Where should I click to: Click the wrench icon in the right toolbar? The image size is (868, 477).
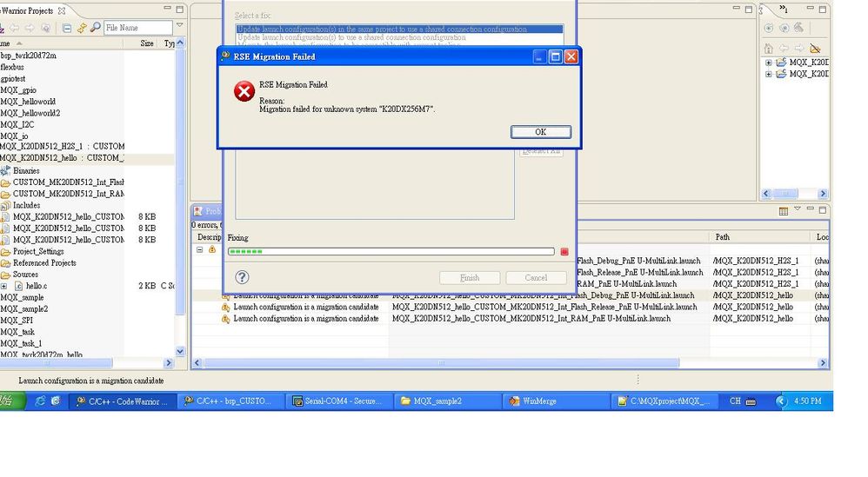coord(798,27)
